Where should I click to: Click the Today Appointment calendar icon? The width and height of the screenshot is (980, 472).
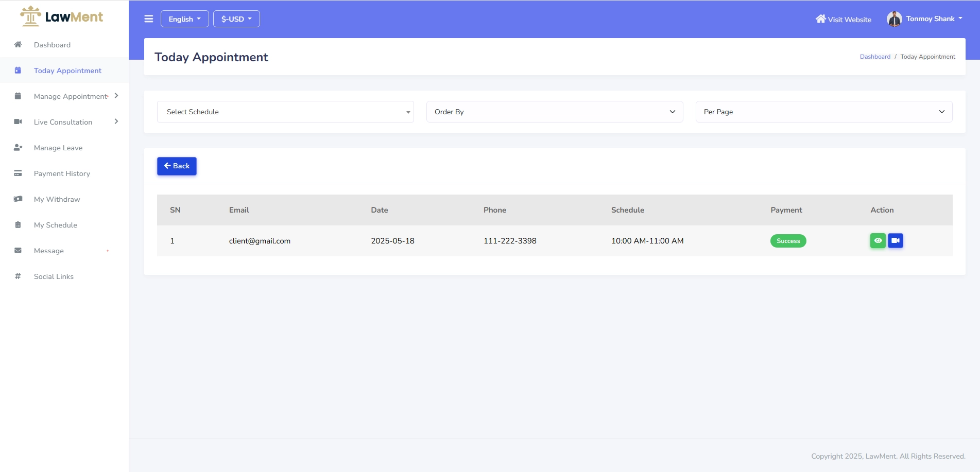coord(18,70)
